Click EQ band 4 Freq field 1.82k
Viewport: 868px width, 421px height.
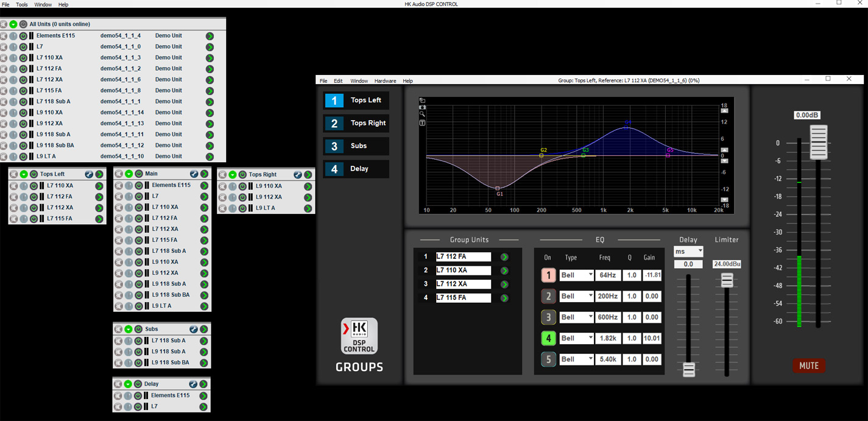(607, 338)
